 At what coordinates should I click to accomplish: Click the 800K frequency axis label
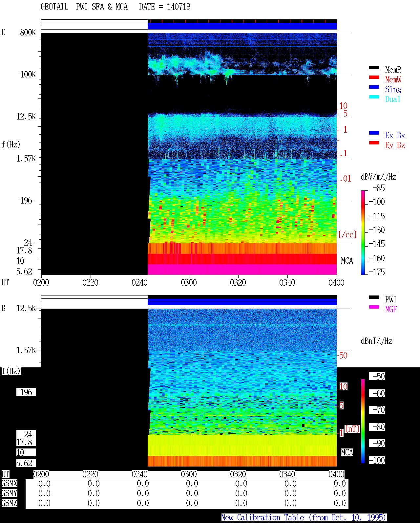[28, 32]
